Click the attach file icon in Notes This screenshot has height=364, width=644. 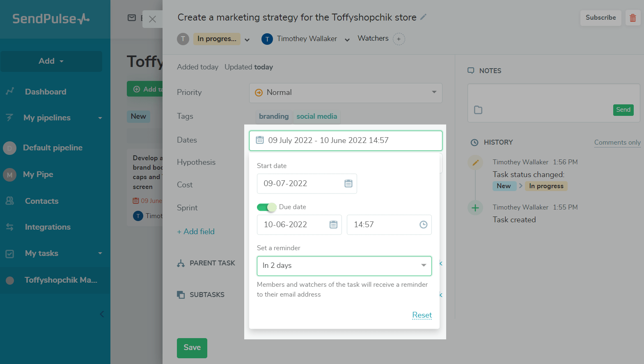(x=478, y=110)
